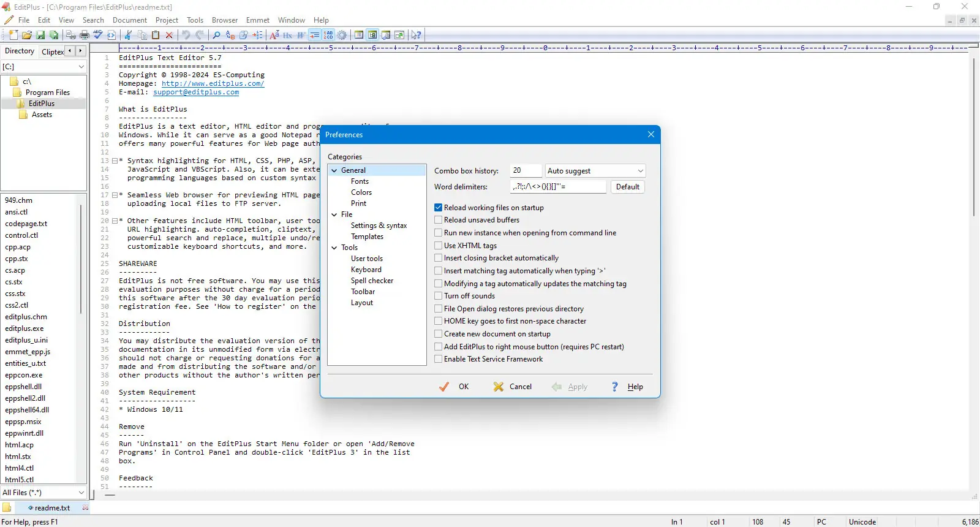Open the Auto suggest dropdown
Viewport: 980px width, 527px height.
595,171
